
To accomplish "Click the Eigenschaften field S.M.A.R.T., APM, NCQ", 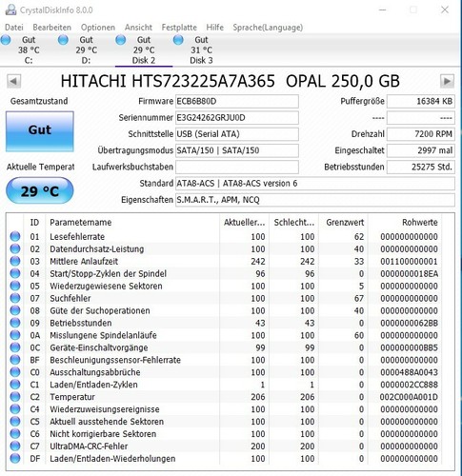I will (315, 200).
